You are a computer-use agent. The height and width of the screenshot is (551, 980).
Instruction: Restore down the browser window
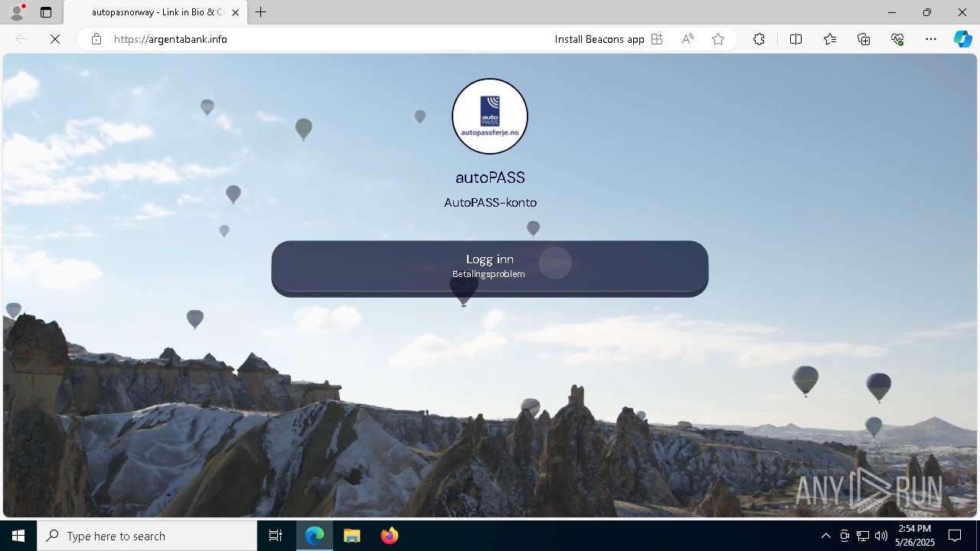click(x=927, y=12)
